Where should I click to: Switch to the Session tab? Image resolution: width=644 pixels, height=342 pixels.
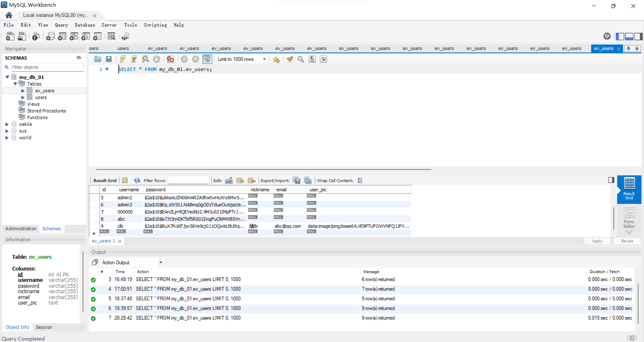pyautogui.click(x=44, y=327)
